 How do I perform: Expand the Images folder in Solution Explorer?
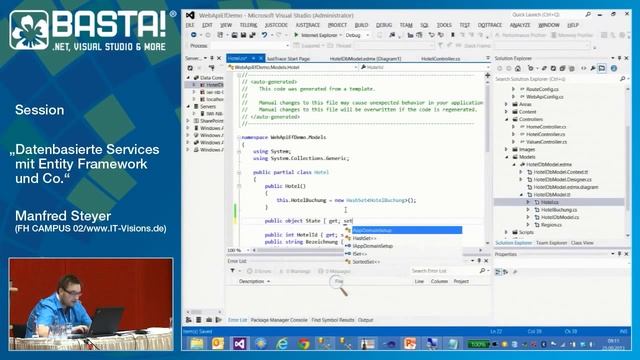507,149
